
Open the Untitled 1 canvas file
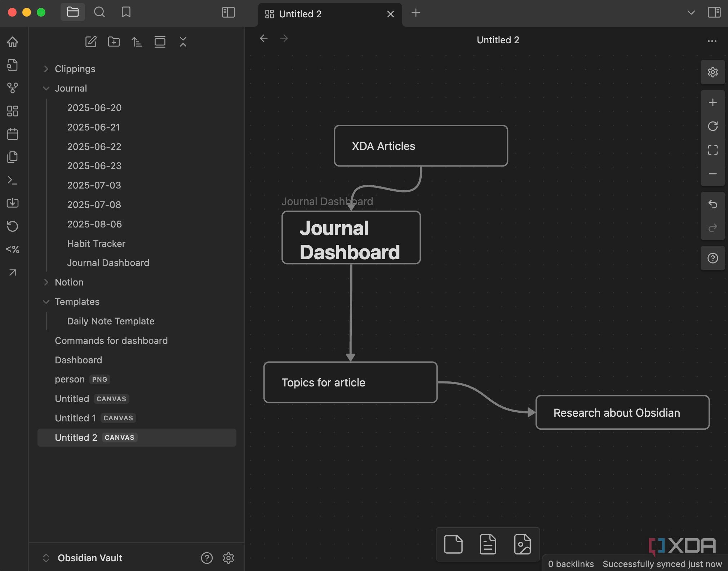pos(137,418)
